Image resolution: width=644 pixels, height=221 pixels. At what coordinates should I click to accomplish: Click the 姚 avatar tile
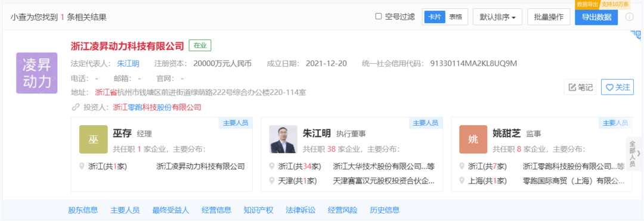click(473, 139)
